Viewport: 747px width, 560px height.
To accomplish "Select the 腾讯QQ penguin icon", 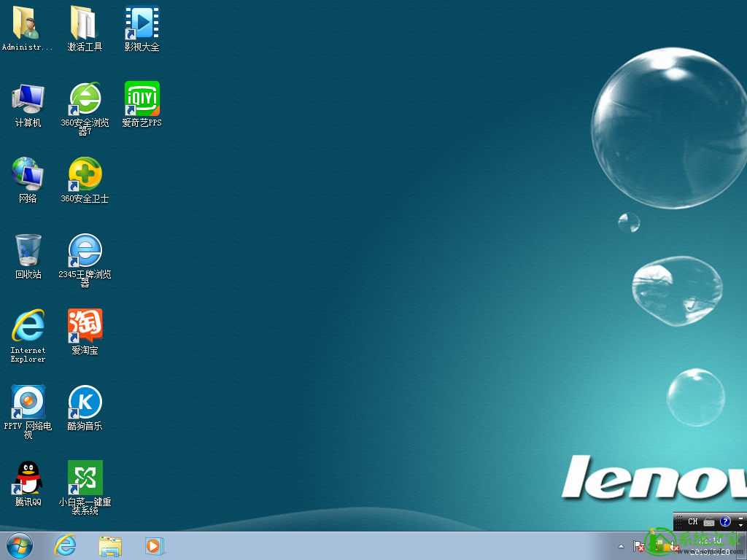I will click(x=28, y=478).
